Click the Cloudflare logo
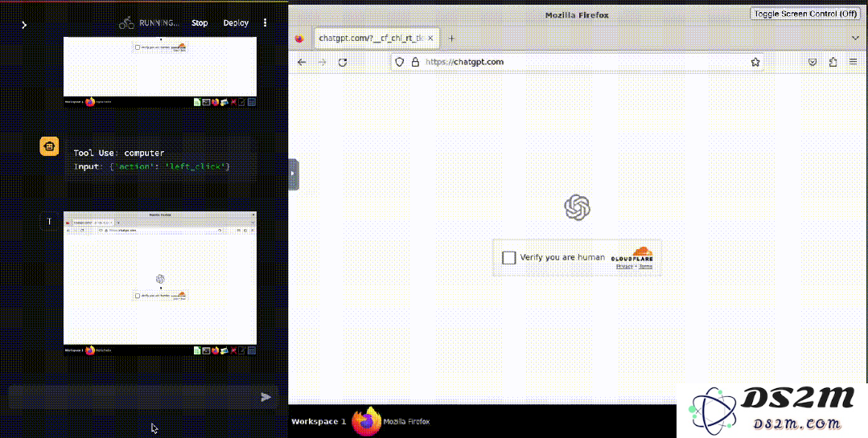Image resolution: width=868 pixels, height=438 pixels. pos(632,254)
